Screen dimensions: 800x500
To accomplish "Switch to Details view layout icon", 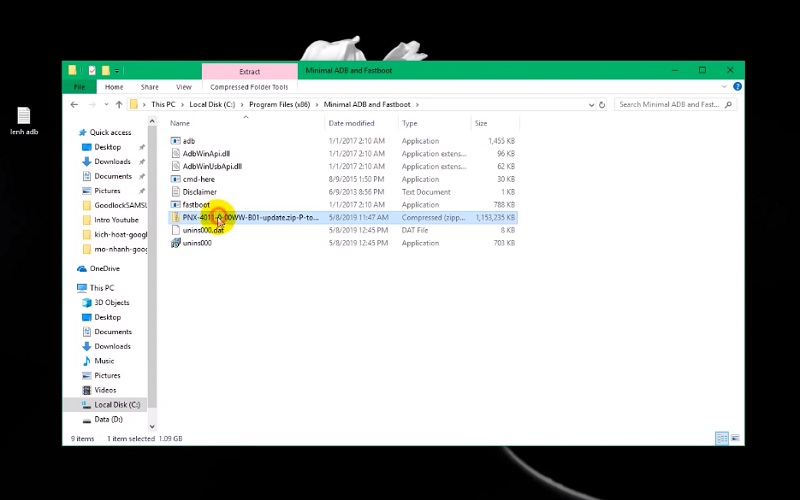I will pos(721,438).
